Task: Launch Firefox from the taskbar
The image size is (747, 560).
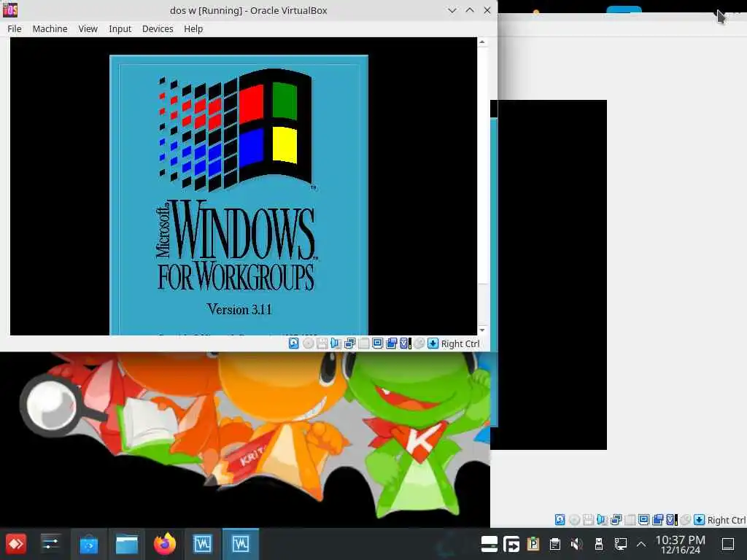Action: pyautogui.click(x=165, y=544)
